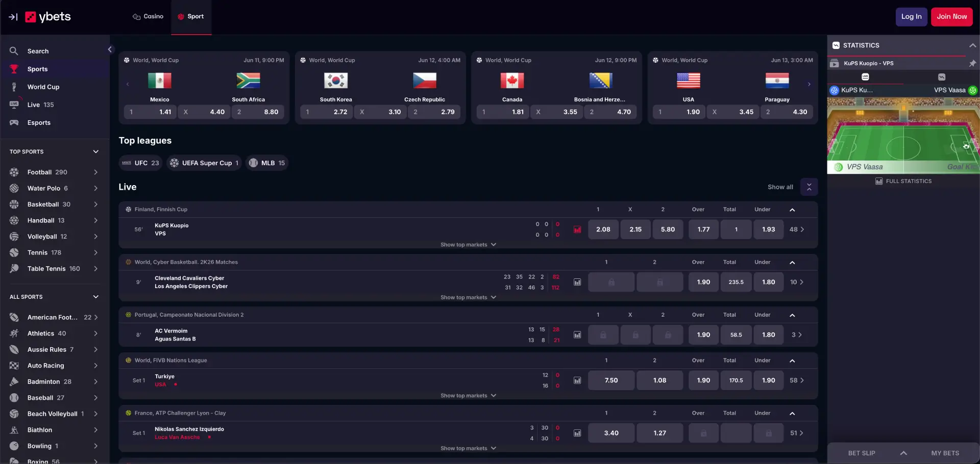Screen dimensions: 980x464
Task: Switch to the Casino tab
Action: [x=148, y=17]
